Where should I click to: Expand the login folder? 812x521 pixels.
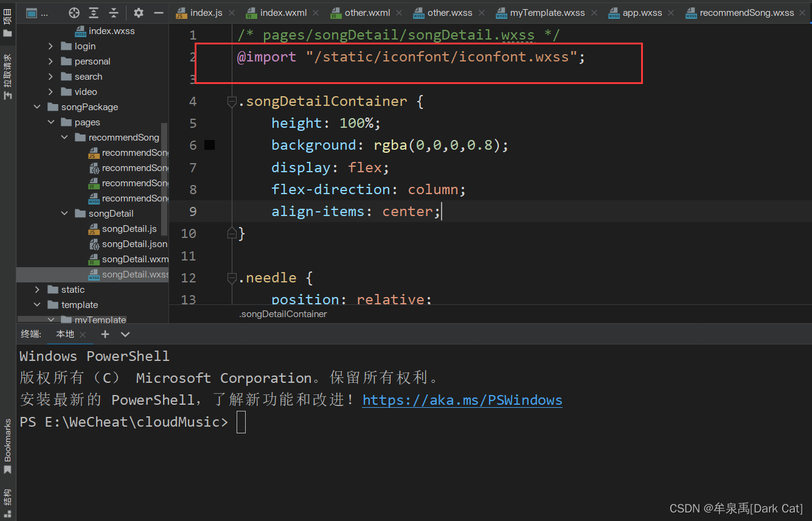point(51,46)
